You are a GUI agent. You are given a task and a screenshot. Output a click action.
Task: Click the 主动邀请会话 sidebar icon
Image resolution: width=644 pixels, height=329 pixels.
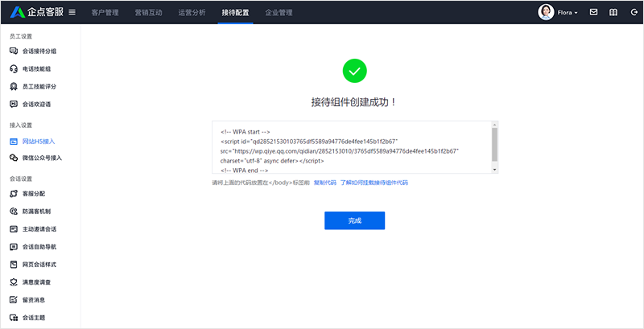point(14,229)
